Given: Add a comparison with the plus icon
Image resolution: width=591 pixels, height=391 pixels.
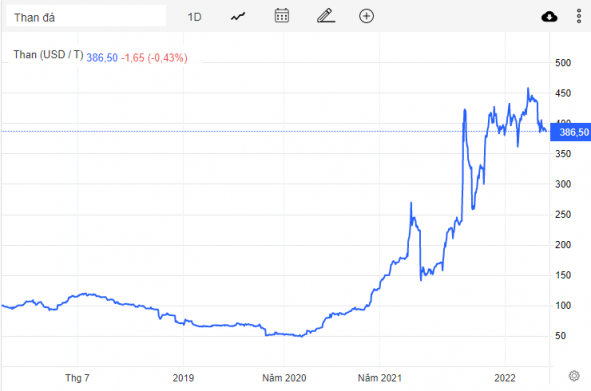Looking at the screenshot, I should (x=366, y=16).
